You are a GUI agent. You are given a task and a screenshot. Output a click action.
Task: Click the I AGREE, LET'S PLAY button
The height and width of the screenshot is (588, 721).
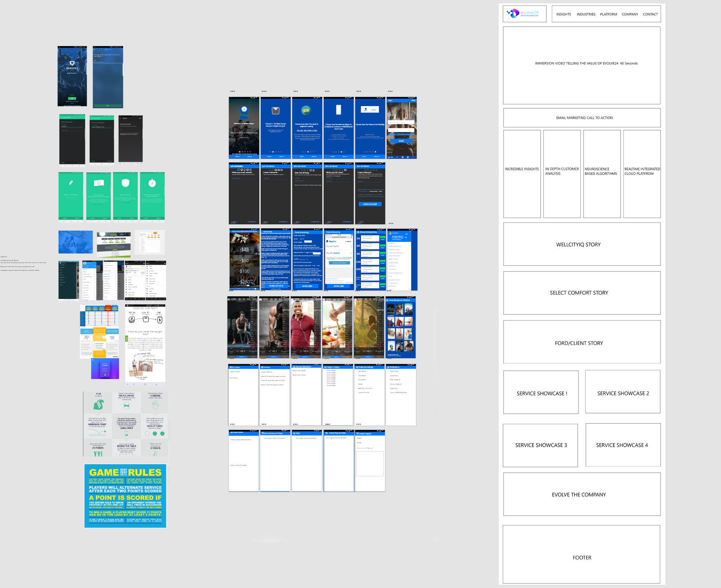(275, 286)
